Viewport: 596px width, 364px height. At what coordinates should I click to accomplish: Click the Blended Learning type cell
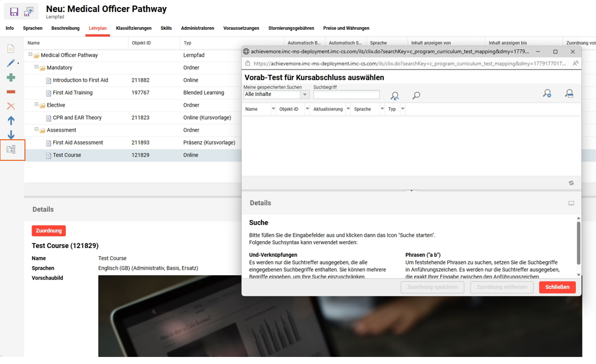pyautogui.click(x=204, y=93)
